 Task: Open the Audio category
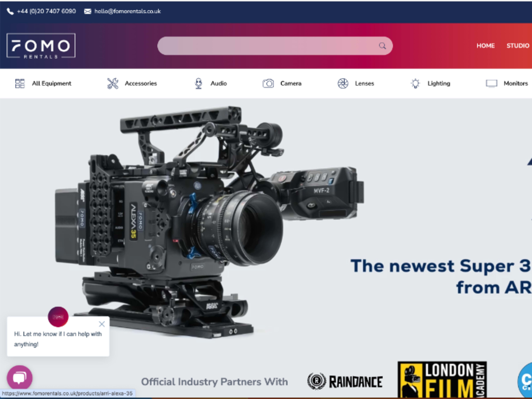(x=219, y=84)
